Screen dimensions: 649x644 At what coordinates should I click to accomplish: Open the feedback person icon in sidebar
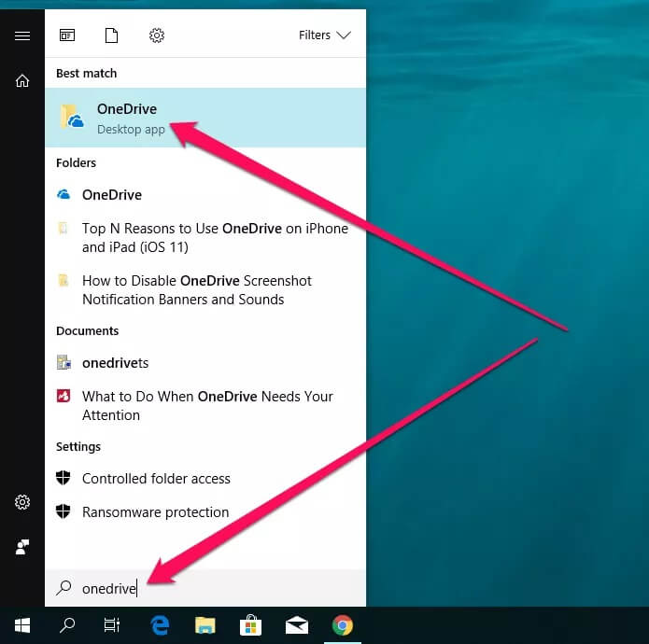(22, 547)
